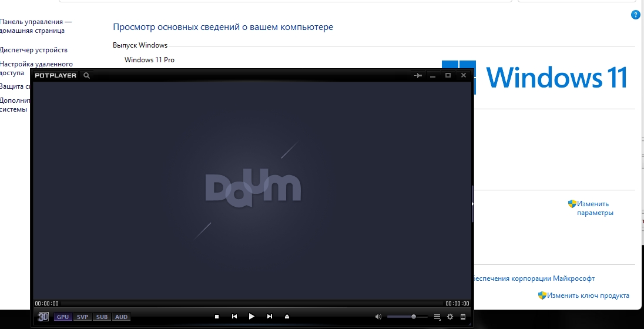Image resolution: width=644 pixels, height=329 pixels.
Task: Toggle GPU hardware acceleration button
Action: pos(63,317)
